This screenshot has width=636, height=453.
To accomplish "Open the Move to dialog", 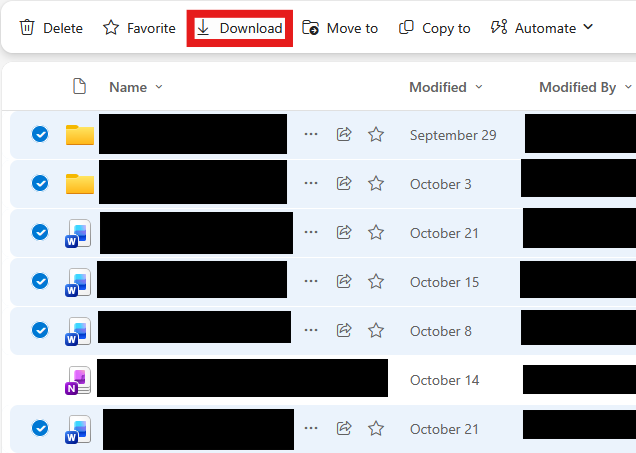I will 340,28.
